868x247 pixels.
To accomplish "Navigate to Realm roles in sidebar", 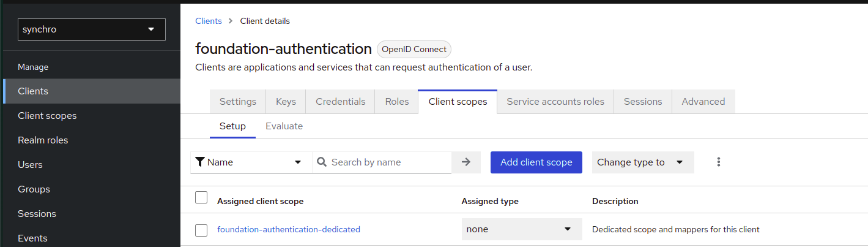I will point(43,140).
